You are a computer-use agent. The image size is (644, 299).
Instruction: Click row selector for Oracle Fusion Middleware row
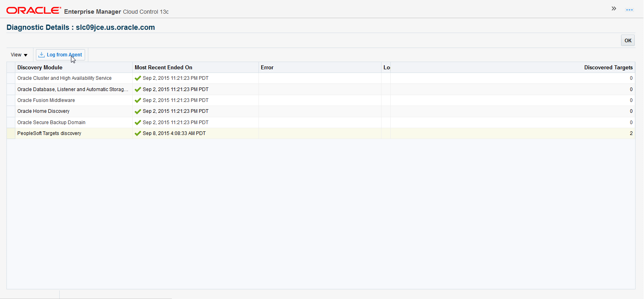pyautogui.click(x=11, y=100)
